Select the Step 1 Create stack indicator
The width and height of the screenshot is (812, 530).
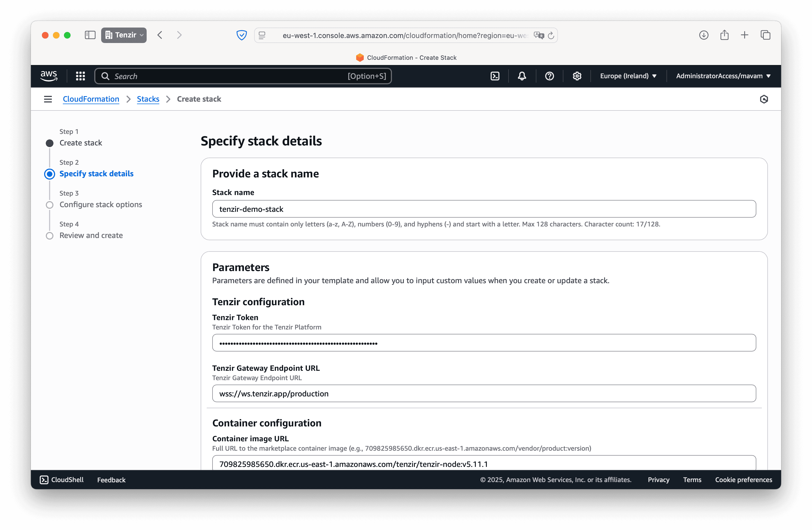[x=49, y=143]
